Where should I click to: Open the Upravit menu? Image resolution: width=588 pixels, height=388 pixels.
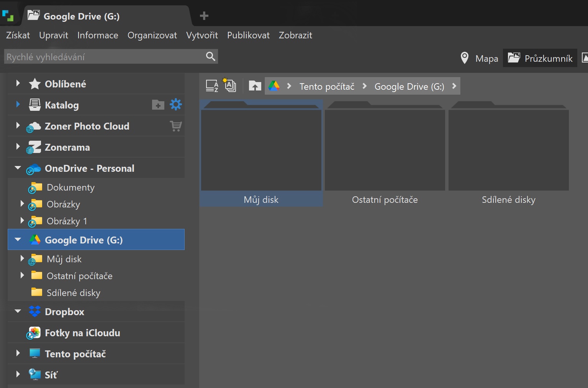click(54, 35)
